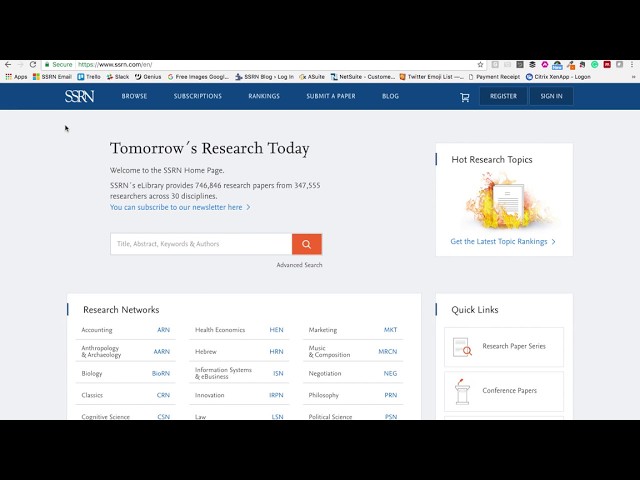Viewport: 640px width, 480px height.
Task: Open the Health Economics HEN network
Action: tap(239, 330)
